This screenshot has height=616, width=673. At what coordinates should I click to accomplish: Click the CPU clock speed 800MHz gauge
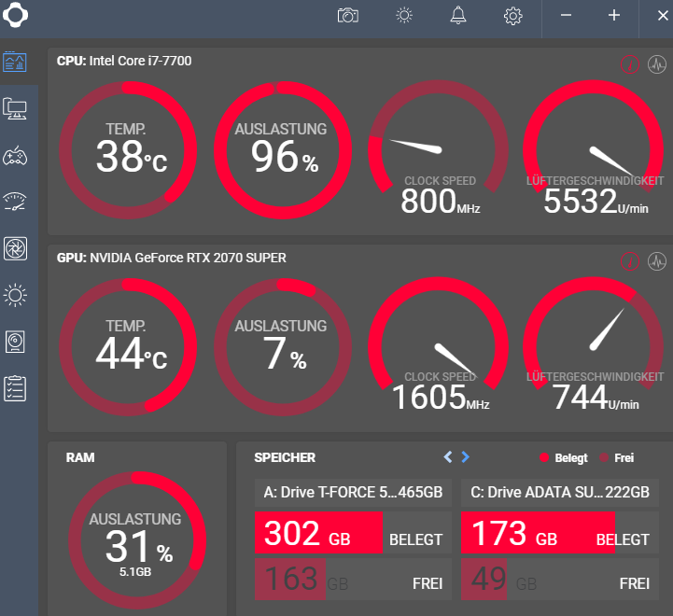(x=438, y=148)
